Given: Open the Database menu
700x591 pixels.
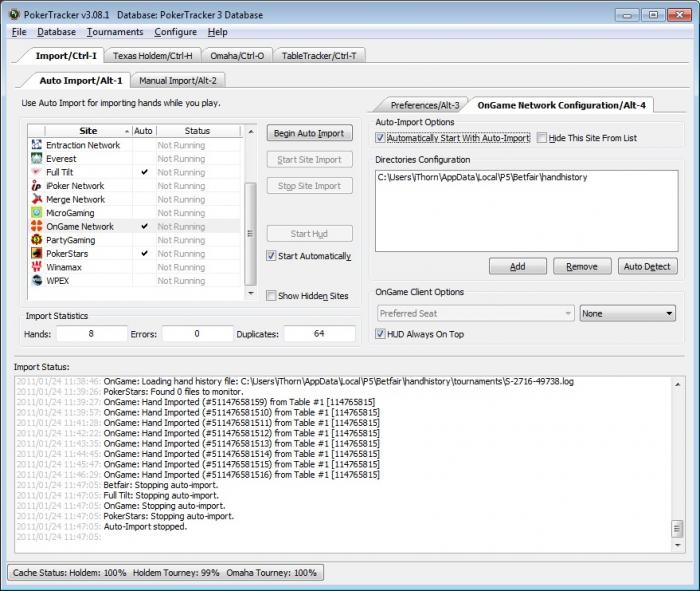Looking at the screenshot, I should pyautogui.click(x=56, y=32).
